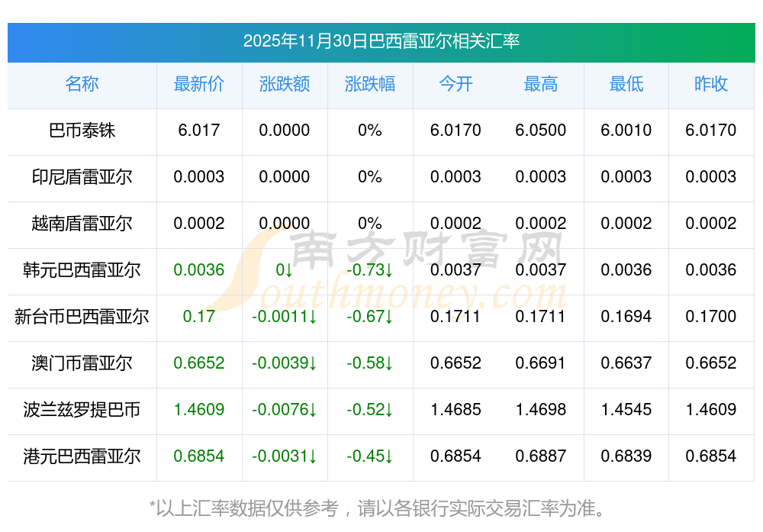Image resolution: width=763 pixels, height=532 pixels.
Task: Click the 最低 column header
Action: point(626,84)
